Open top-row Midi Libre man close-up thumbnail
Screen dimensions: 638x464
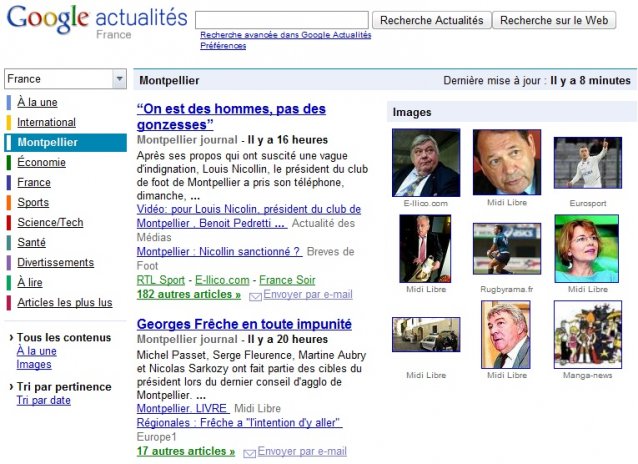tap(507, 162)
